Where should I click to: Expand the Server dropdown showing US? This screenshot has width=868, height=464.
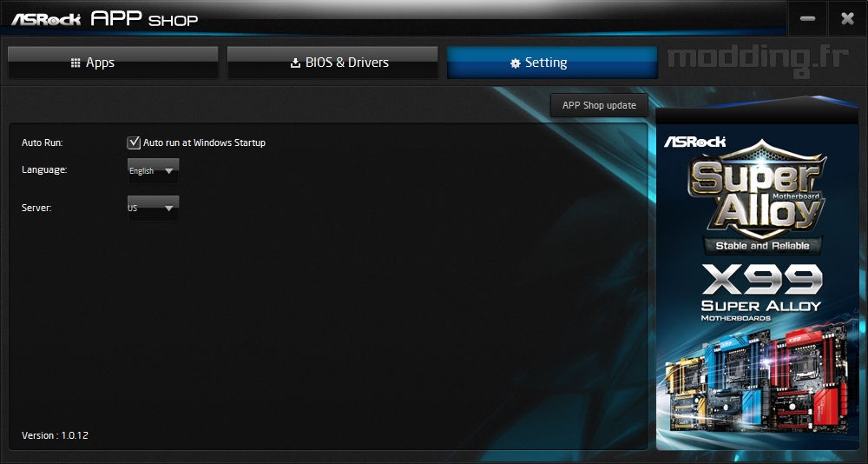pyautogui.click(x=154, y=209)
